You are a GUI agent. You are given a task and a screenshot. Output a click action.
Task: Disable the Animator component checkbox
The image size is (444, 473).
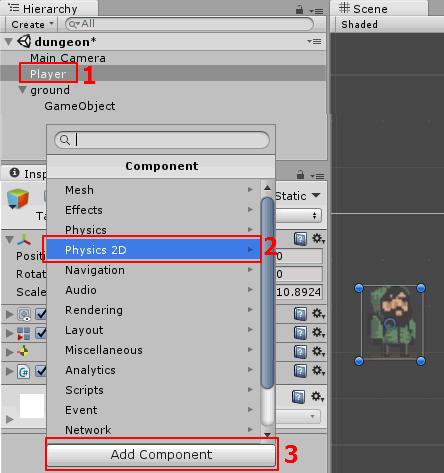coord(41,333)
